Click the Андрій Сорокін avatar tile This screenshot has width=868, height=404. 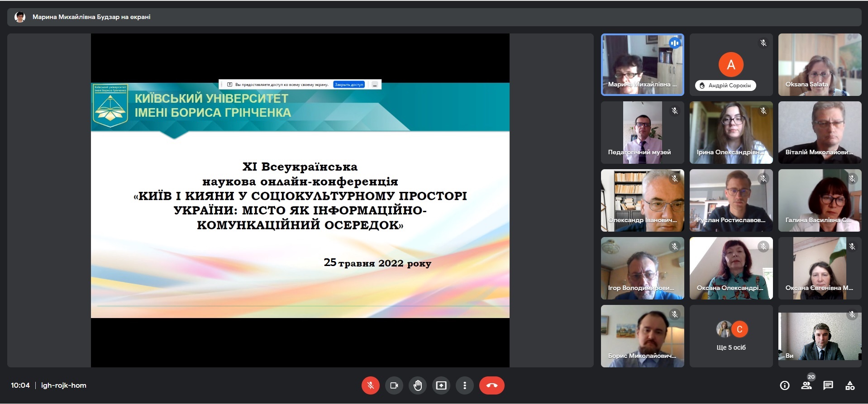(x=731, y=65)
